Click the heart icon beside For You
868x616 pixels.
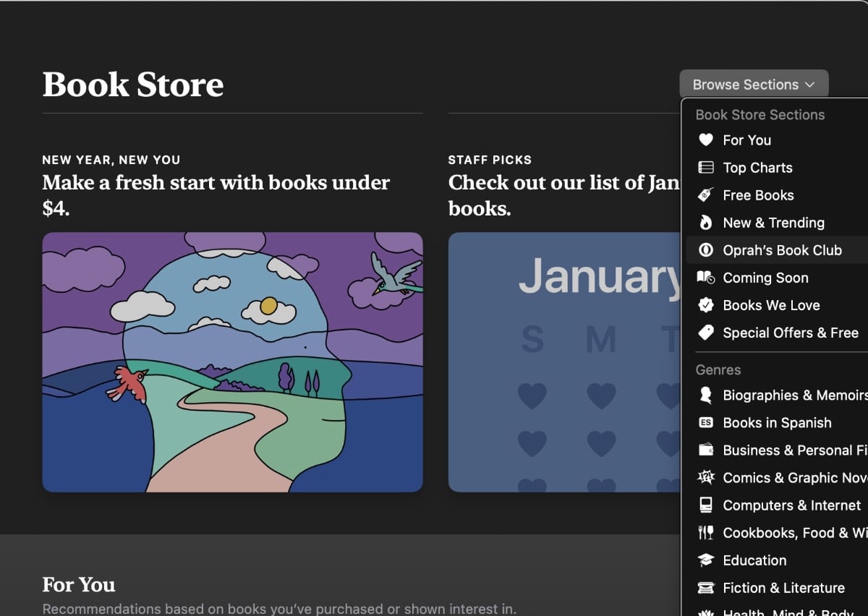(x=705, y=140)
